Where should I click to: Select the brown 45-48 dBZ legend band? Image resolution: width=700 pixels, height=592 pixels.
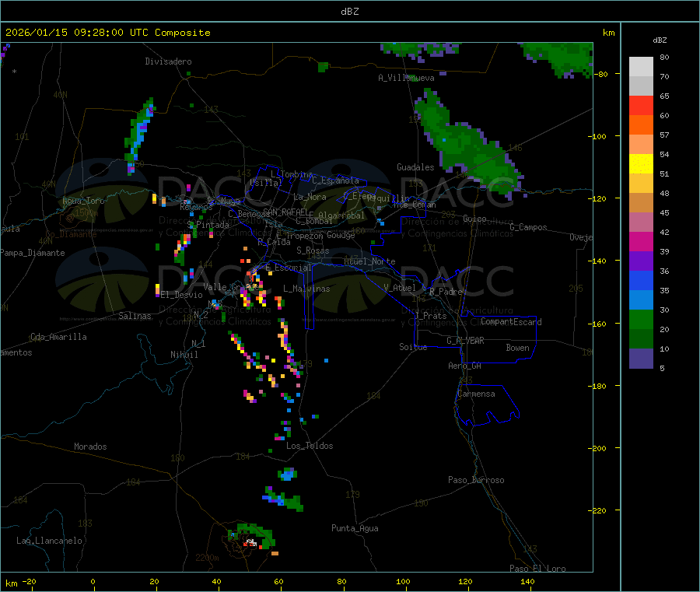[641, 203]
